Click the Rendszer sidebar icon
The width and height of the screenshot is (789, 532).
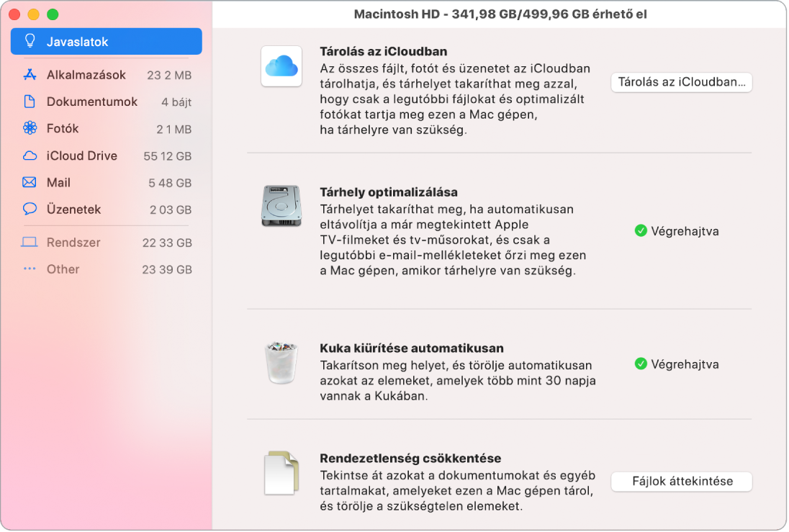click(29, 243)
